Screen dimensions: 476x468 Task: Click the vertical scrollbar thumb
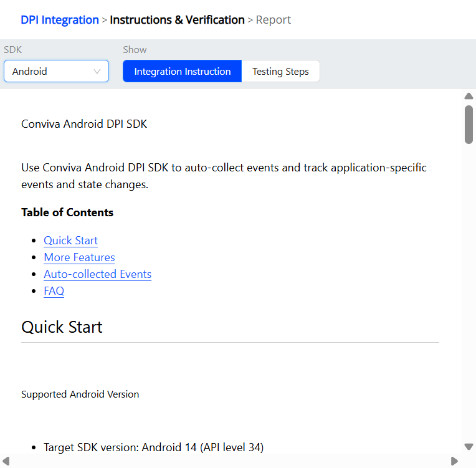pos(469,124)
